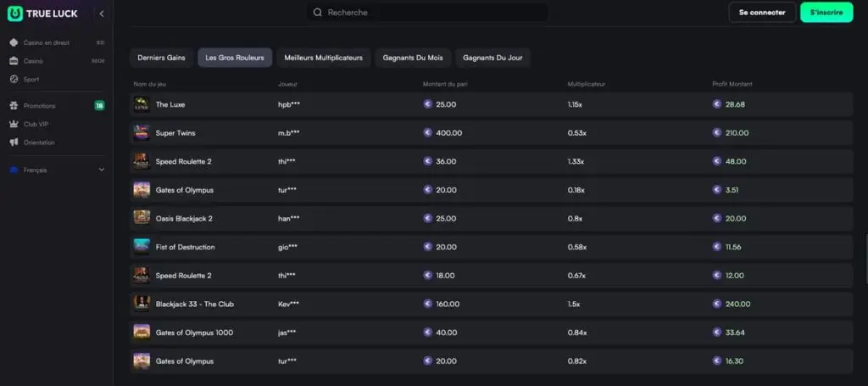The width and height of the screenshot is (868, 386).
Task: Open Orientation megaphone icon
Action: tap(14, 143)
